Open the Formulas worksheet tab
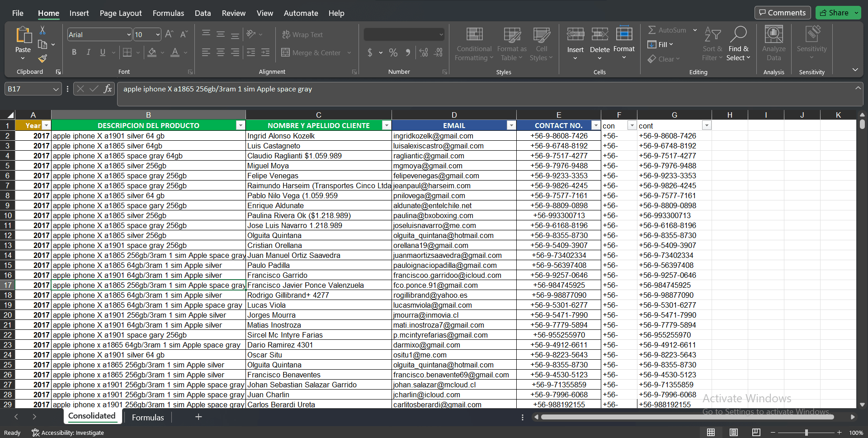Viewport: 868px width, 438px height. [x=148, y=417]
